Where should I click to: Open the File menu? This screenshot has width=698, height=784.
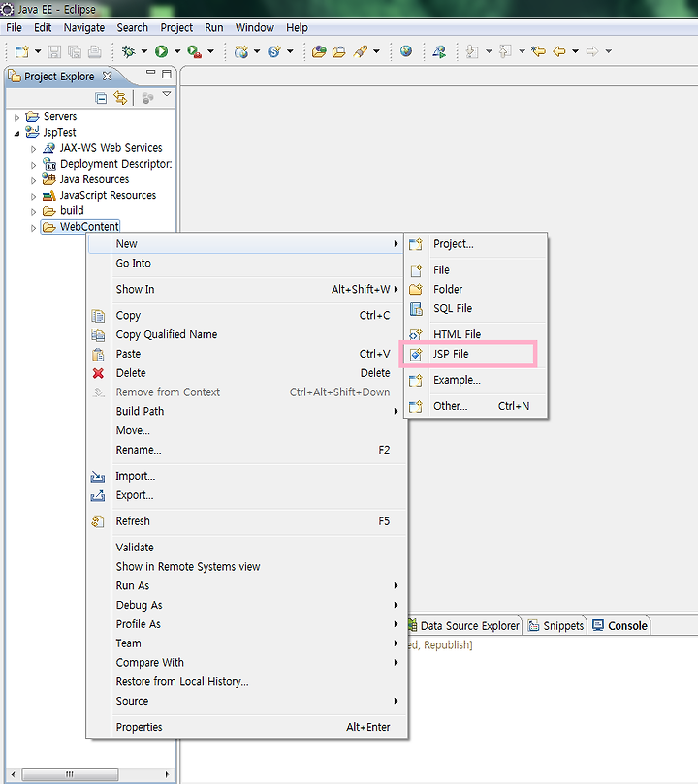[14, 27]
